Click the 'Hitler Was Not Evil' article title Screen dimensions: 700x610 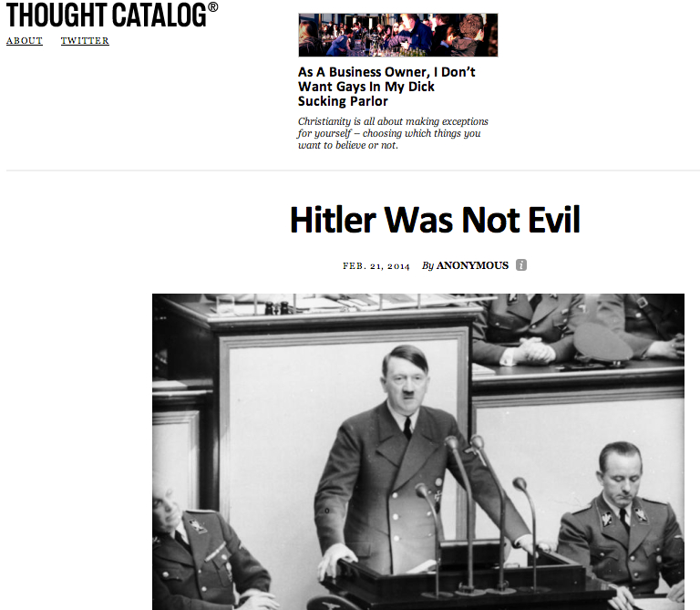coord(435,220)
